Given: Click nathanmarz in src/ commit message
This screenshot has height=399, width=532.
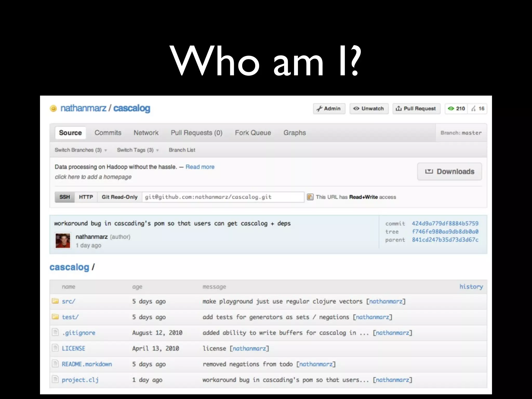Looking at the screenshot, I should (x=386, y=301).
